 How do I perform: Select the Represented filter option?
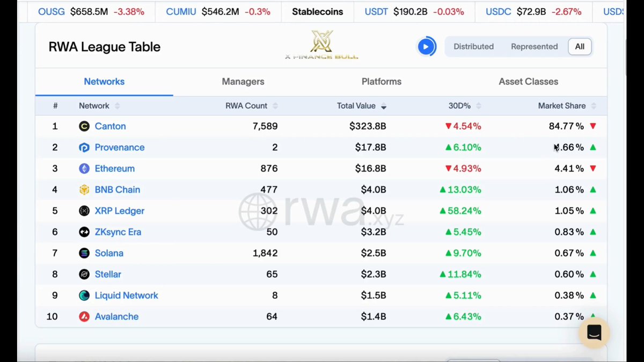coord(534,47)
